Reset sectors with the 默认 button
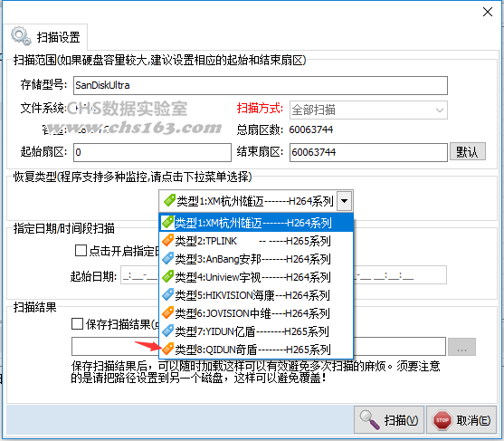The height and width of the screenshot is (441, 504). click(468, 151)
